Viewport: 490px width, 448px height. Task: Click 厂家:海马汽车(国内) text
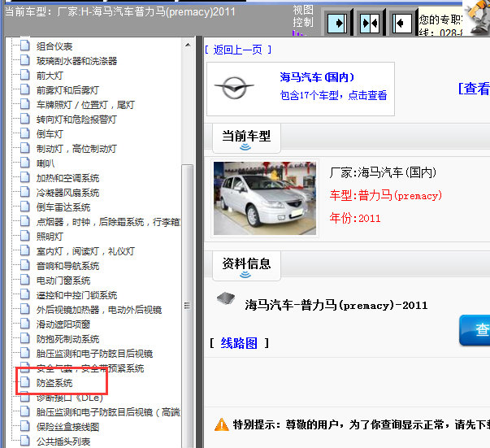point(383,172)
